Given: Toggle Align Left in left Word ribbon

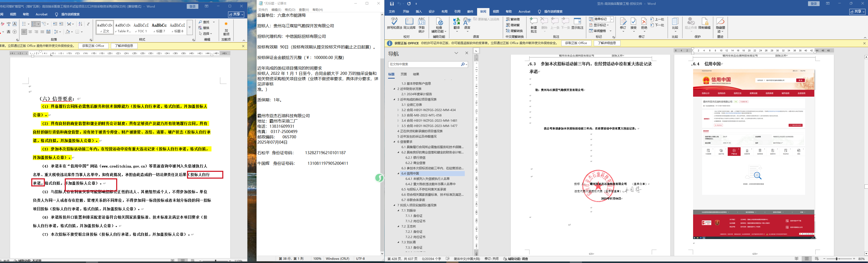Looking at the screenshot, I should (24, 32).
